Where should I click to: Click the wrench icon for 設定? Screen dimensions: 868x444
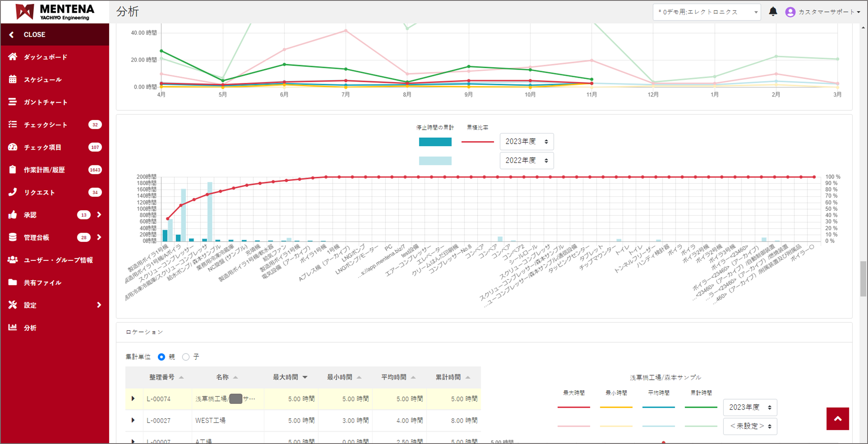click(x=13, y=305)
